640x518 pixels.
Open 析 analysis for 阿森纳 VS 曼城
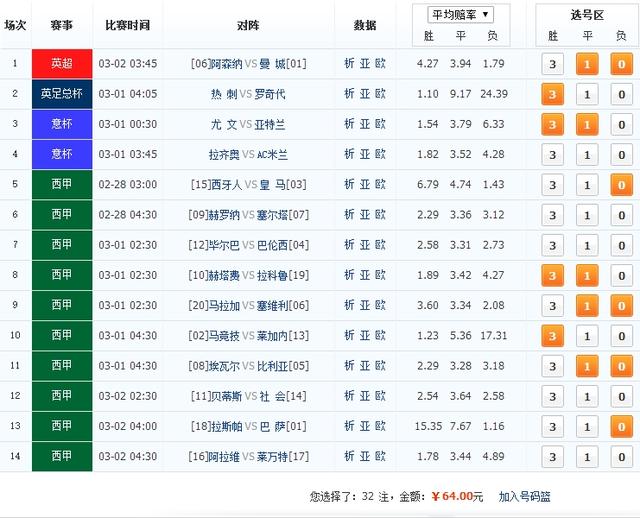point(349,64)
